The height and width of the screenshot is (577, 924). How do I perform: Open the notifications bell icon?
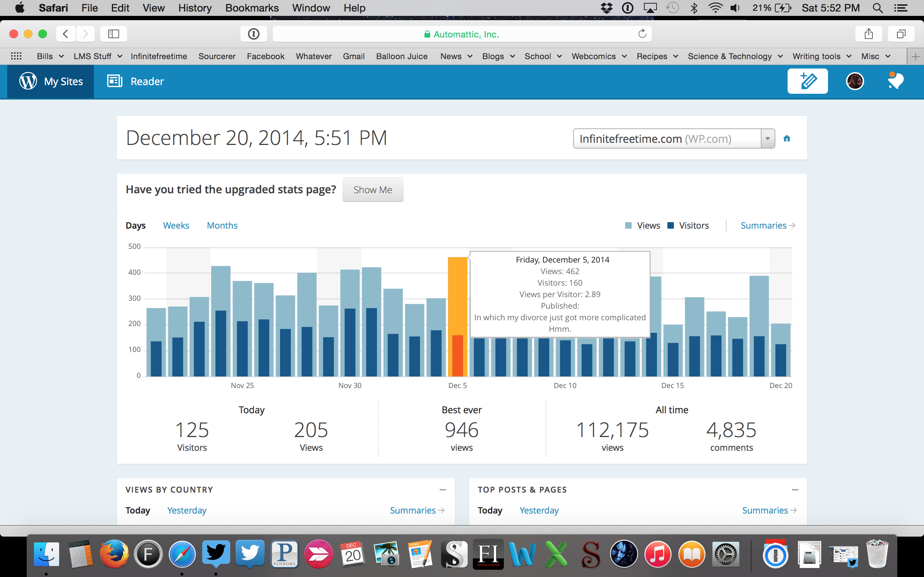pos(895,81)
